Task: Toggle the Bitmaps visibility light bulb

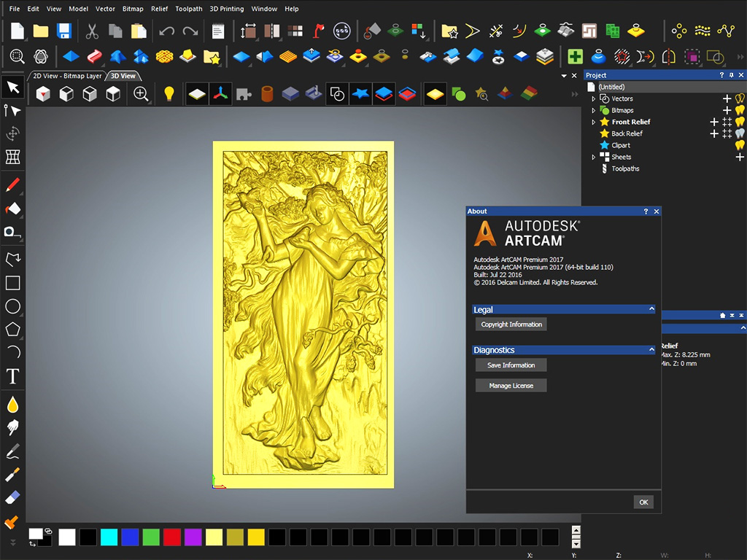Action: [x=740, y=110]
